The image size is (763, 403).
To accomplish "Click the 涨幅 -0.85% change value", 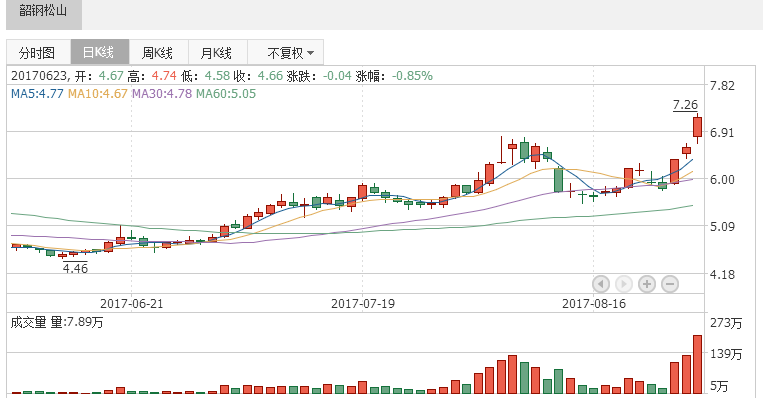I will point(394,76).
